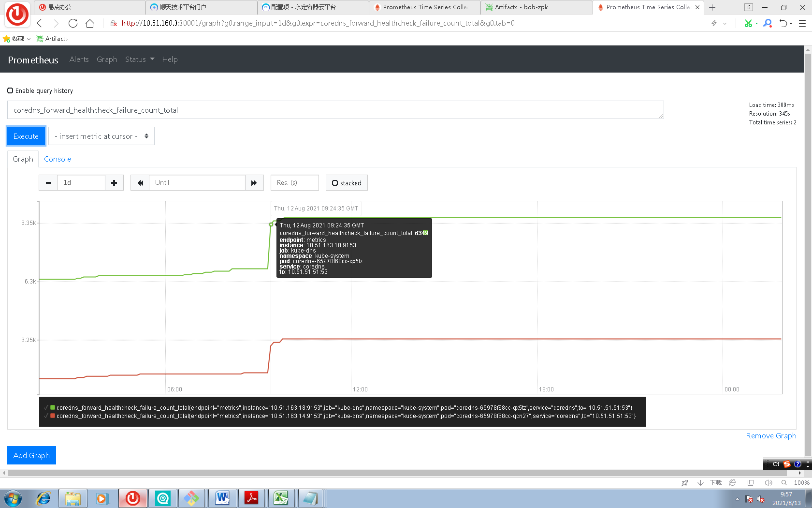Open the password manager key icon
The image size is (812, 508).
click(768, 23)
